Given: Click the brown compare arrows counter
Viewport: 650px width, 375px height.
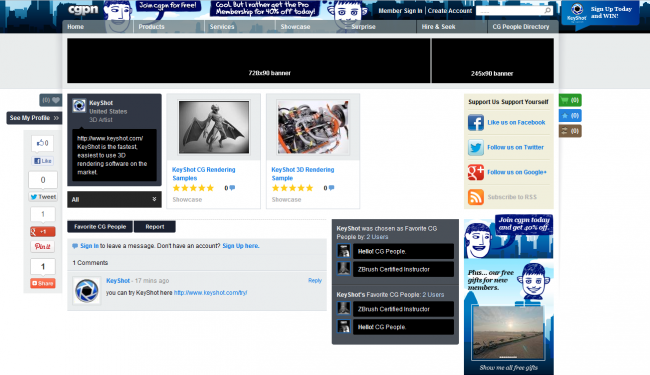Looking at the screenshot, I should pos(570,131).
